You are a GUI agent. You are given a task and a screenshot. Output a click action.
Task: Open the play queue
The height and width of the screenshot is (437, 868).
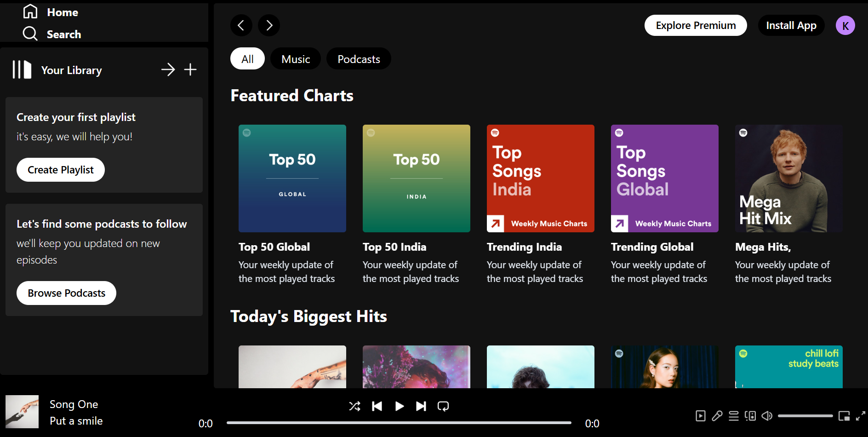(x=734, y=416)
